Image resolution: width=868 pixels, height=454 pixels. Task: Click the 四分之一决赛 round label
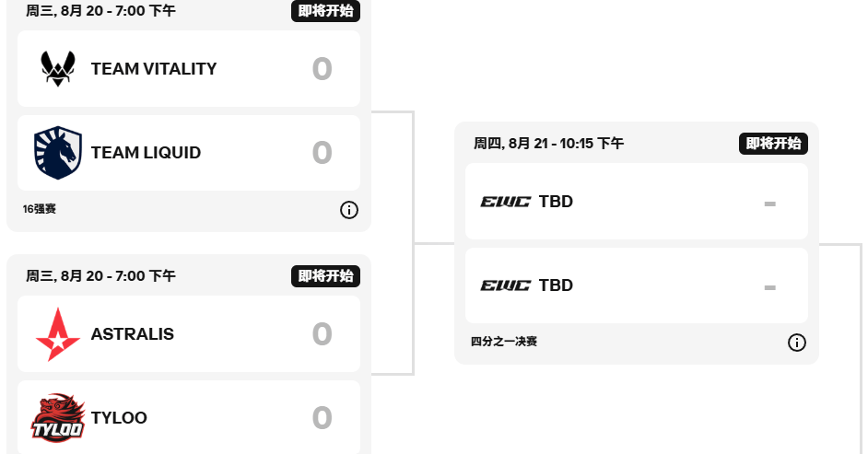pyautogui.click(x=504, y=342)
